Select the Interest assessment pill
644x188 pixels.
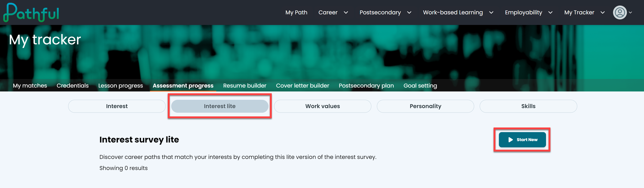click(117, 106)
